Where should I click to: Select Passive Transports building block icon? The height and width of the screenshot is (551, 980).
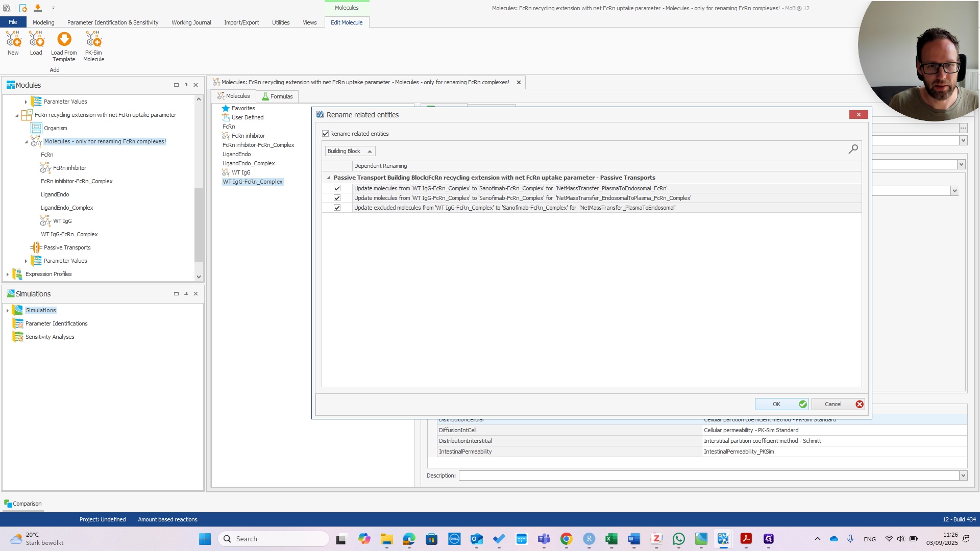(x=36, y=247)
